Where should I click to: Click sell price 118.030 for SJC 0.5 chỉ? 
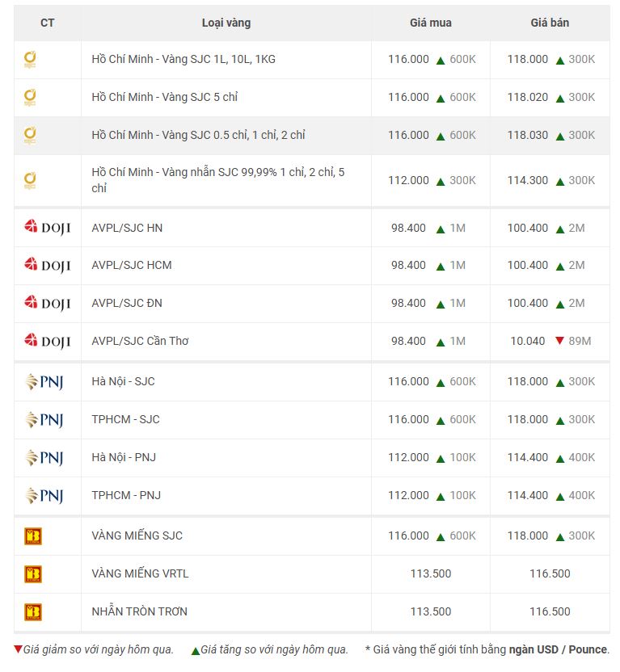click(x=528, y=135)
